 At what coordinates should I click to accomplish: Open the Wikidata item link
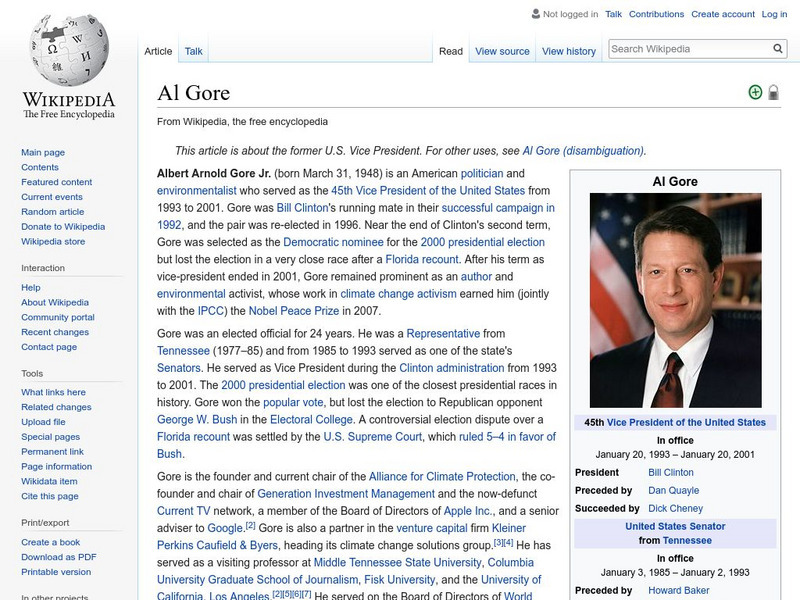tap(49, 481)
